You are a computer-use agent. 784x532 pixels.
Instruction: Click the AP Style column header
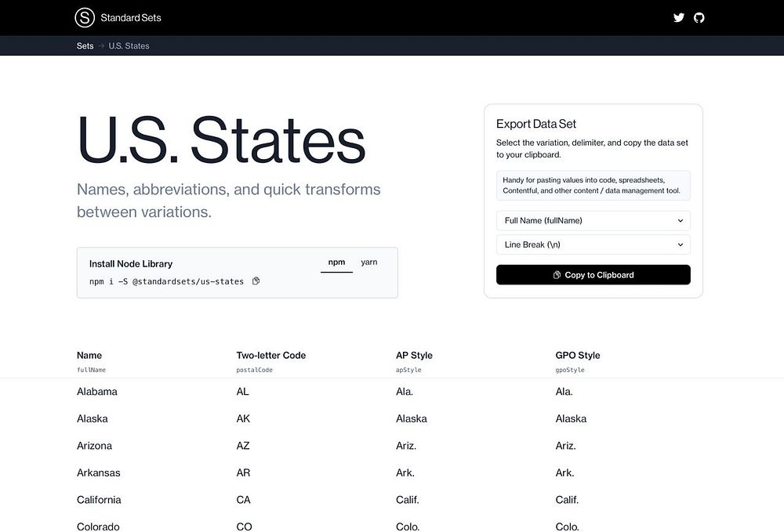click(414, 356)
